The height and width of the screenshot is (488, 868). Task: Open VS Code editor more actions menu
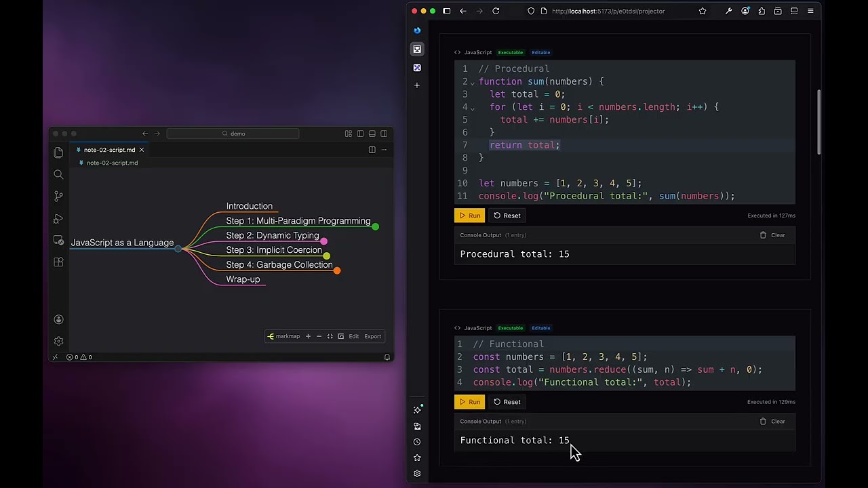384,150
